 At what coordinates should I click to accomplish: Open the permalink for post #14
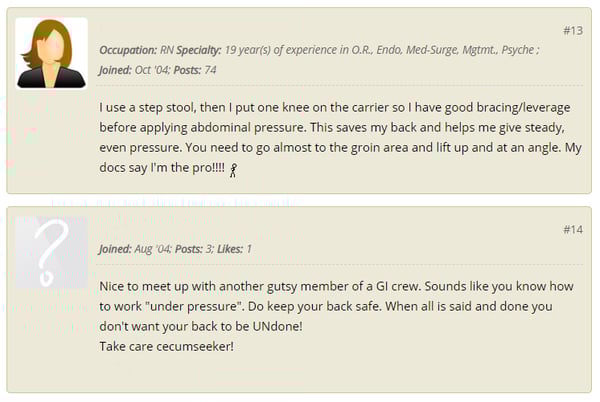[573, 229]
